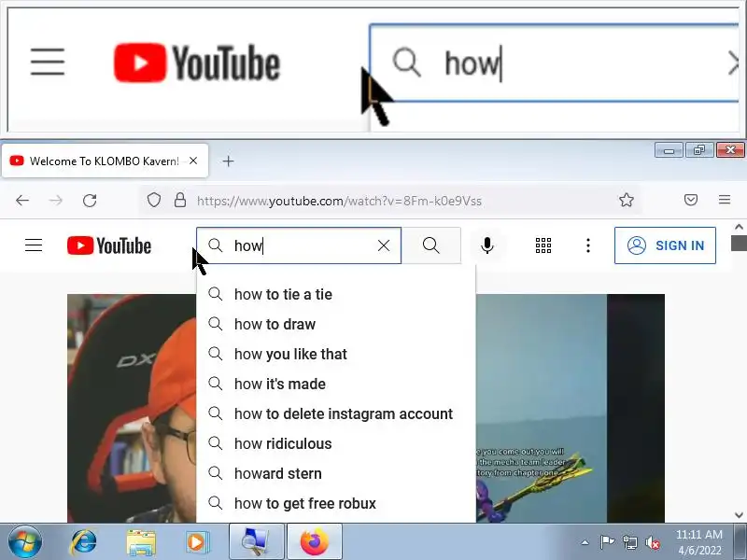Pick 'howard stern' suggestion

pos(336,474)
